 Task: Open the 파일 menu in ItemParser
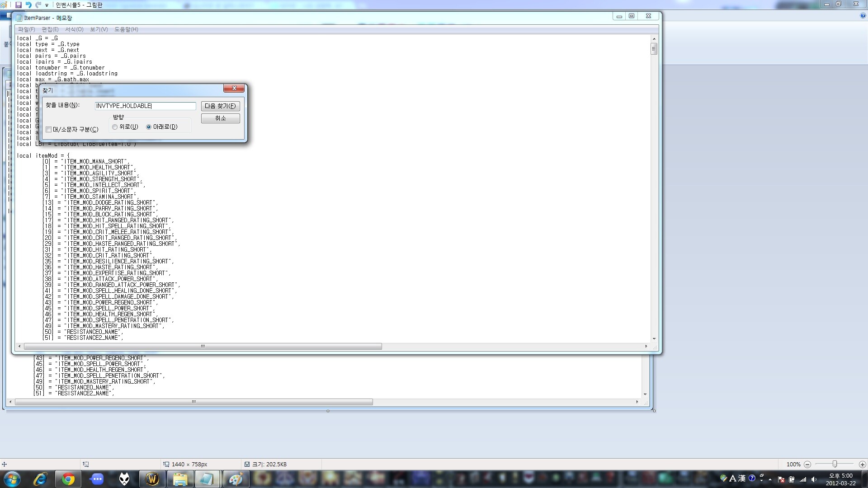pos(26,29)
